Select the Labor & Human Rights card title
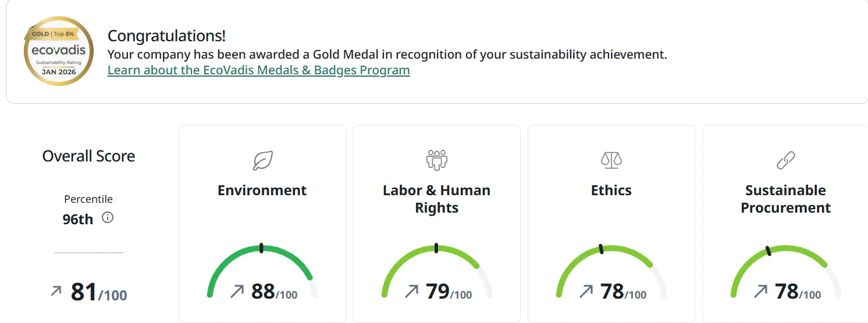The height and width of the screenshot is (323, 868). coord(436,199)
